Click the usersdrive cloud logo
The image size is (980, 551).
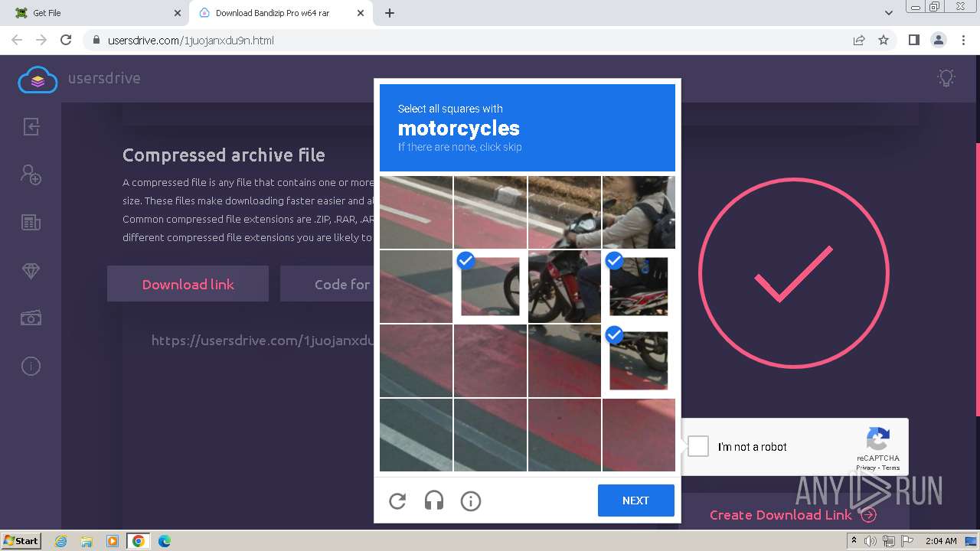click(38, 79)
